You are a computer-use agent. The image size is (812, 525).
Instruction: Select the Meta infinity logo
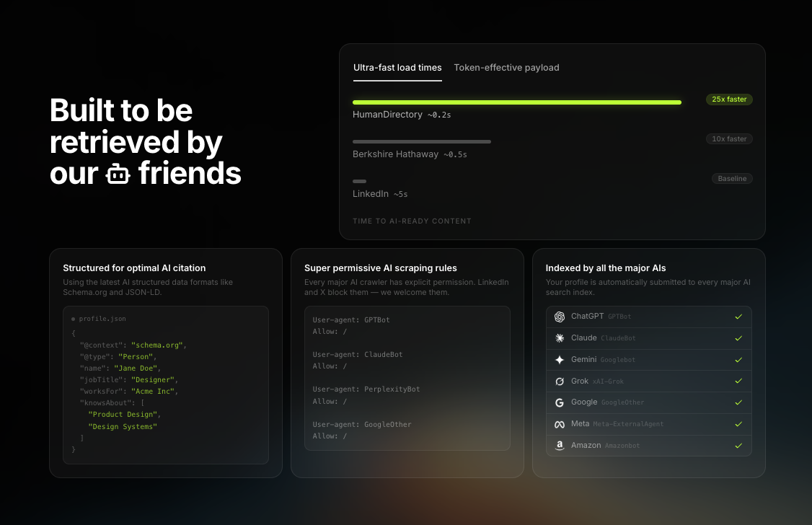pos(559,424)
